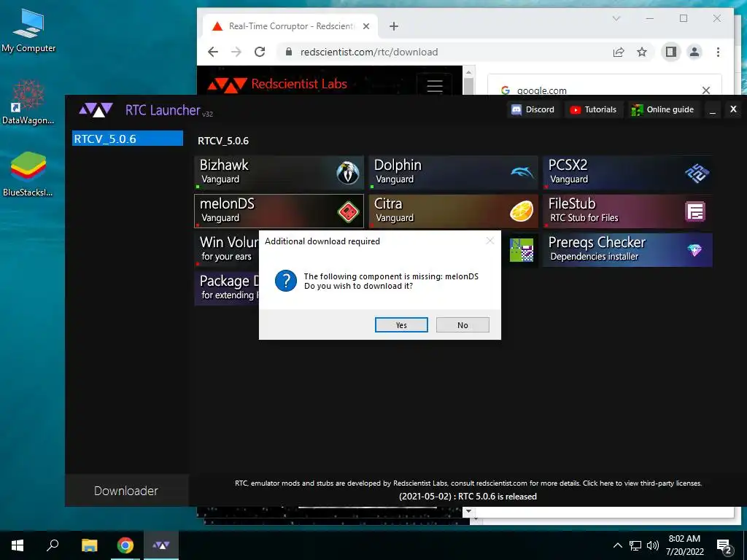This screenshot has height=560, width=747.
Task: Select the melonDS Vanguard tile
Action: (279, 211)
